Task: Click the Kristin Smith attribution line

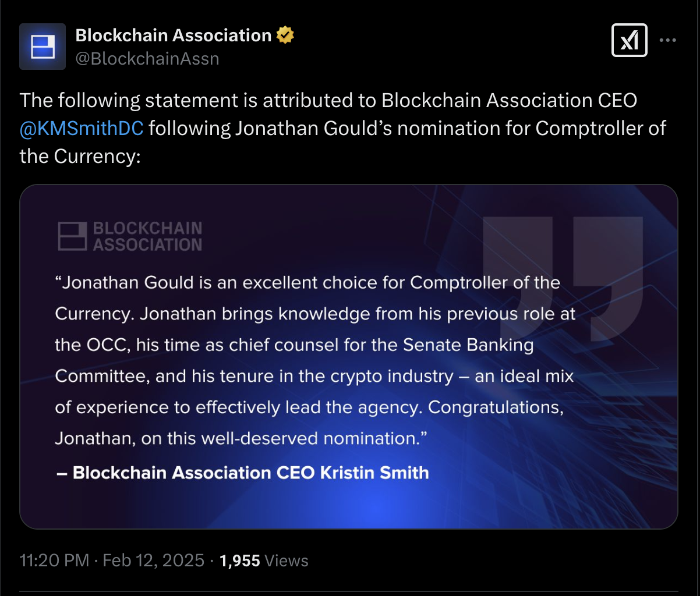Action: 242,473
